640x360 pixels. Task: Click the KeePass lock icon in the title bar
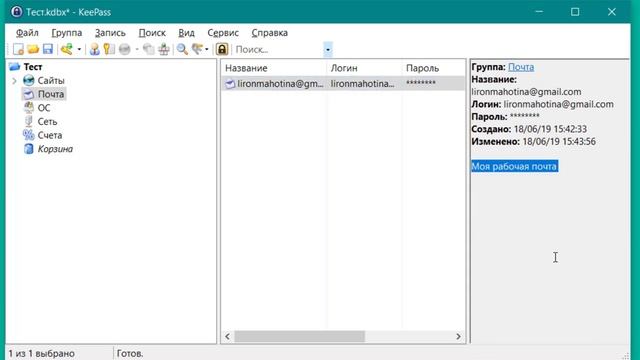click(x=16, y=12)
